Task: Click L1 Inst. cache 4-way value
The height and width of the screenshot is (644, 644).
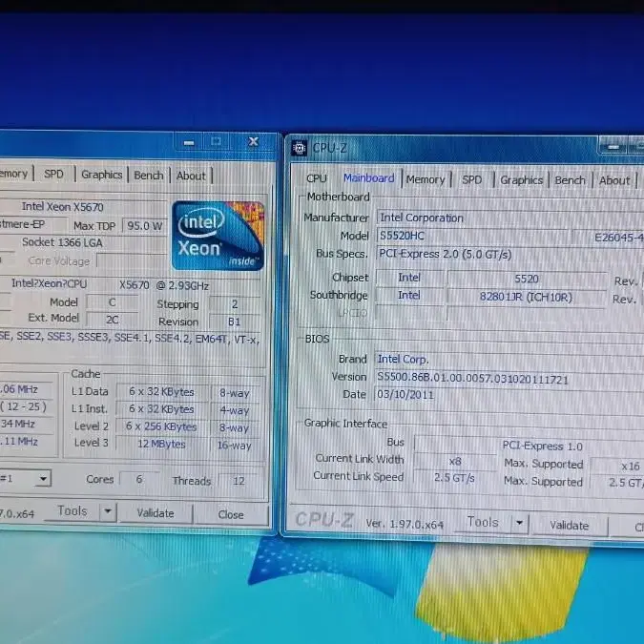Action: tap(235, 410)
